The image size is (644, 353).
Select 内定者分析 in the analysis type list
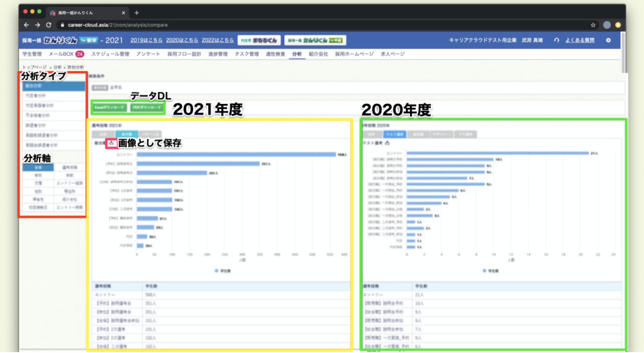coord(54,96)
